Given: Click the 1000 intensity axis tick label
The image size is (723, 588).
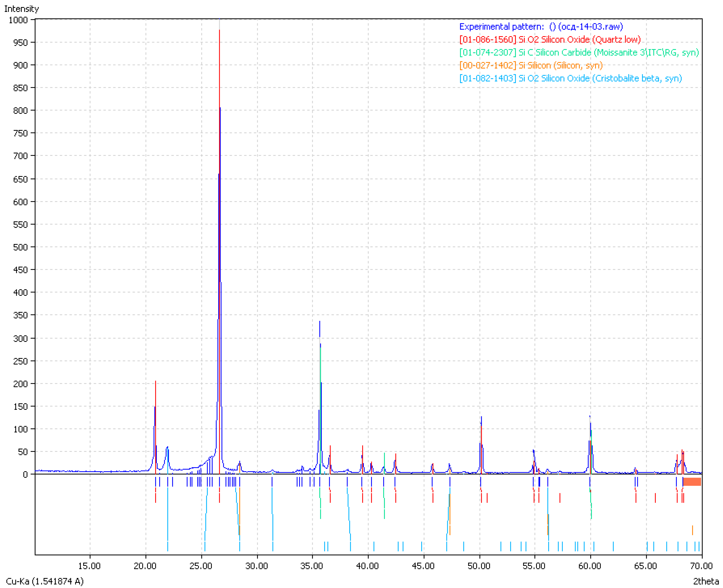Looking at the screenshot, I should click(x=18, y=20).
